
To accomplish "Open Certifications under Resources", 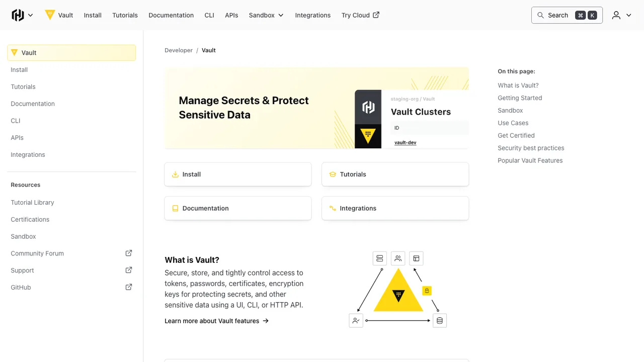I will tap(30, 220).
